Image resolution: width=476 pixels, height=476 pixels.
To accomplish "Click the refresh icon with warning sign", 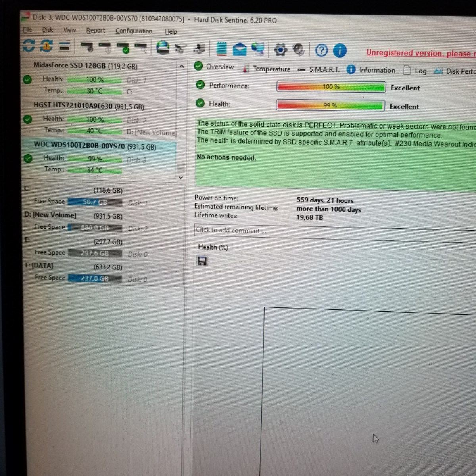I will coord(46,46).
